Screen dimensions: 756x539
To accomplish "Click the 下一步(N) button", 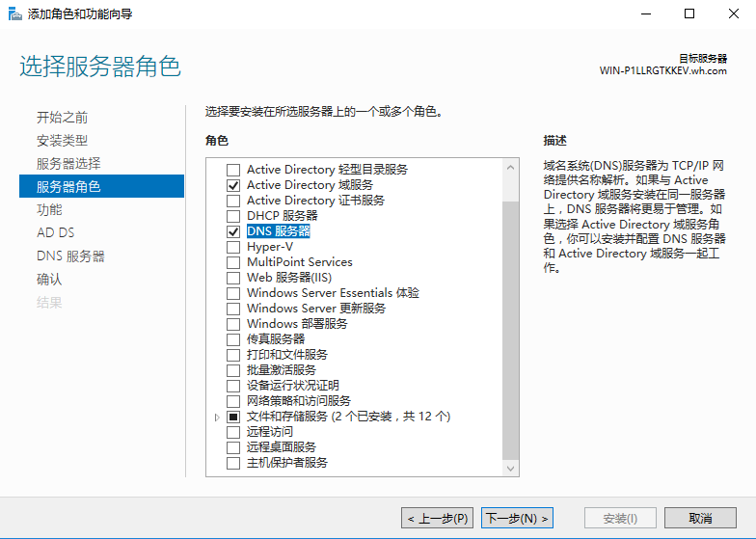I will click(x=517, y=519).
